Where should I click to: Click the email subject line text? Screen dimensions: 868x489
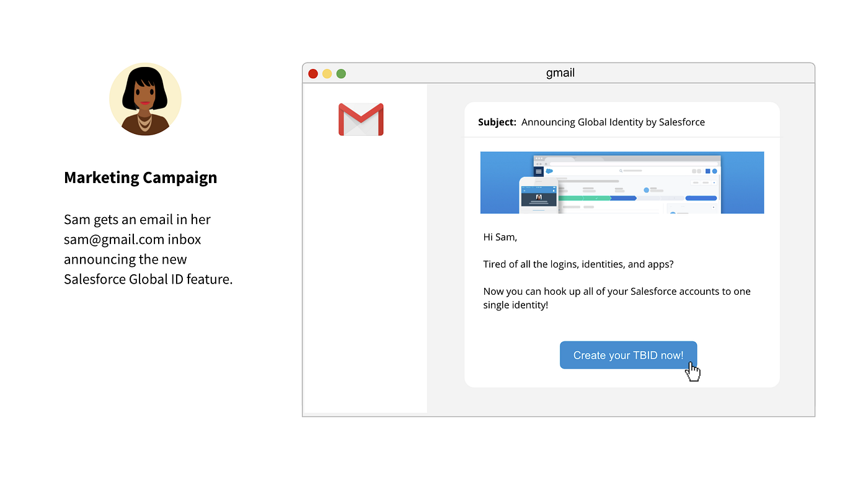click(613, 122)
